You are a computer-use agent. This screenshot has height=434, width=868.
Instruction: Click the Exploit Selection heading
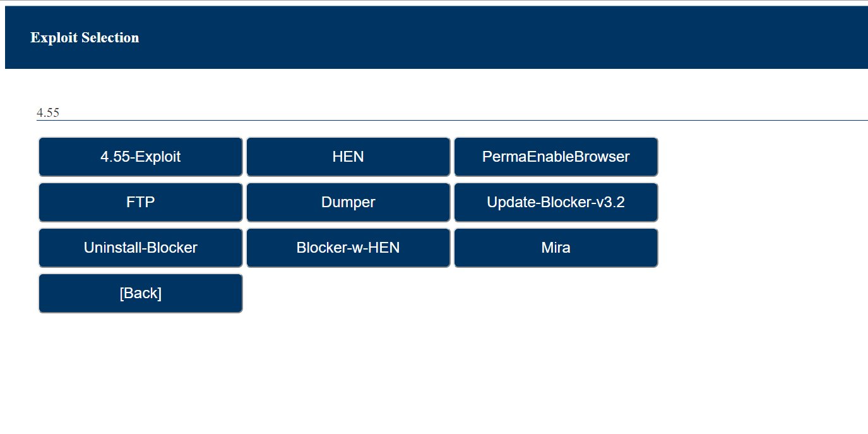85,37
